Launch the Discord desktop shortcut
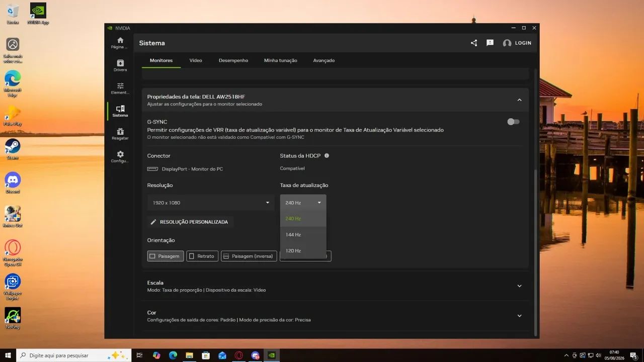This screenshot has width=644, height=362. (13, 183)
